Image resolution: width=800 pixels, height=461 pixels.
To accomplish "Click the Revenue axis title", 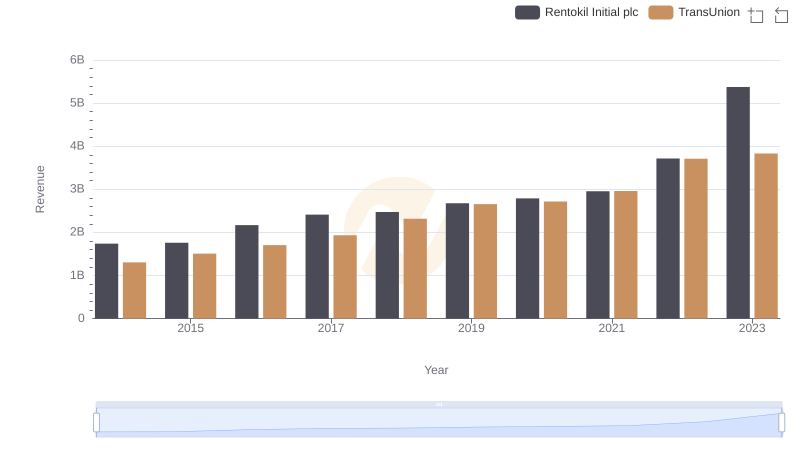I will [40, 189].
